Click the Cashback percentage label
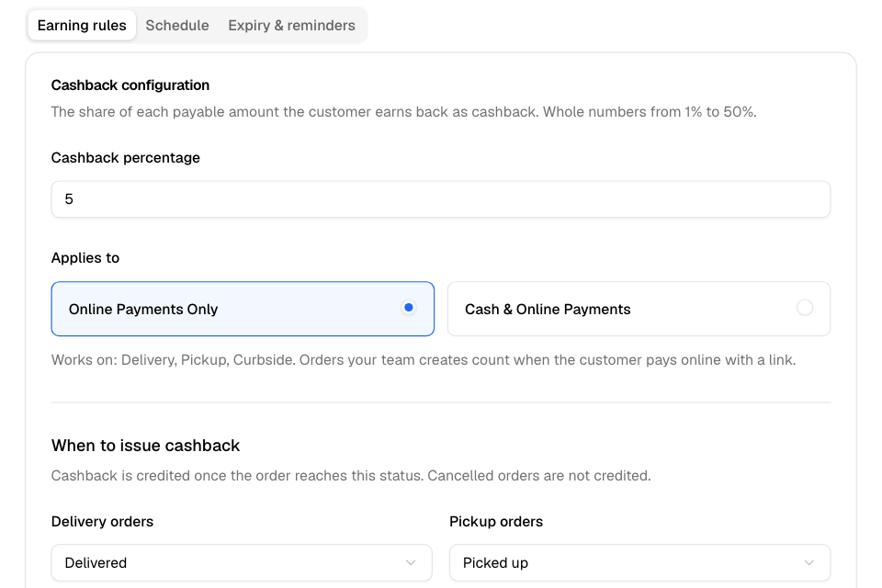882x588 pixels. tap(126, 157)
